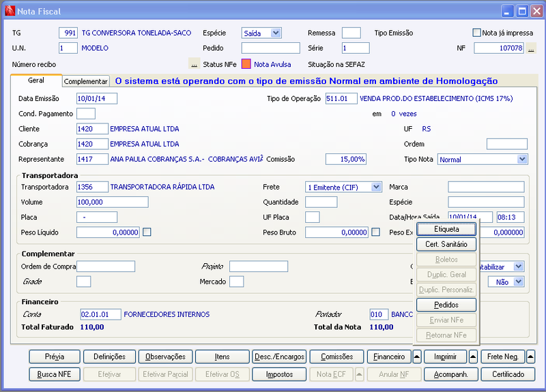This screenshot has width=546, height=392.
Task: Click the Portador code field 010
Action: point(379,314)
